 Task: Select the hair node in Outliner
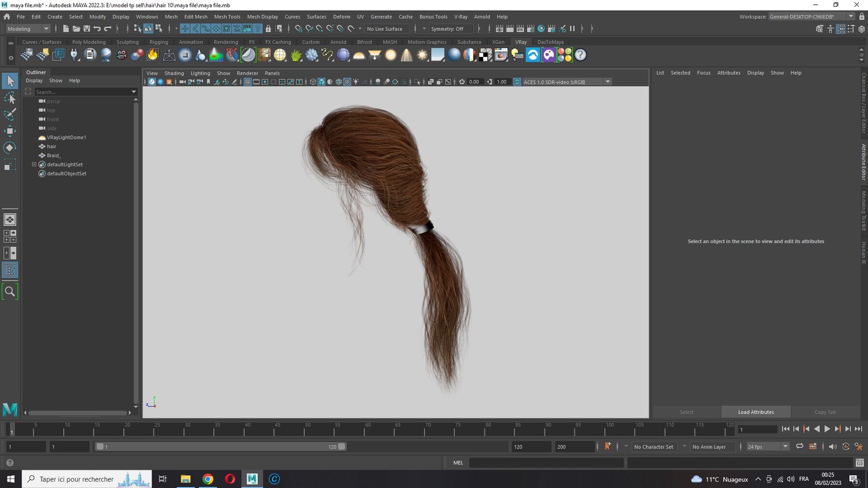point(52,146)
